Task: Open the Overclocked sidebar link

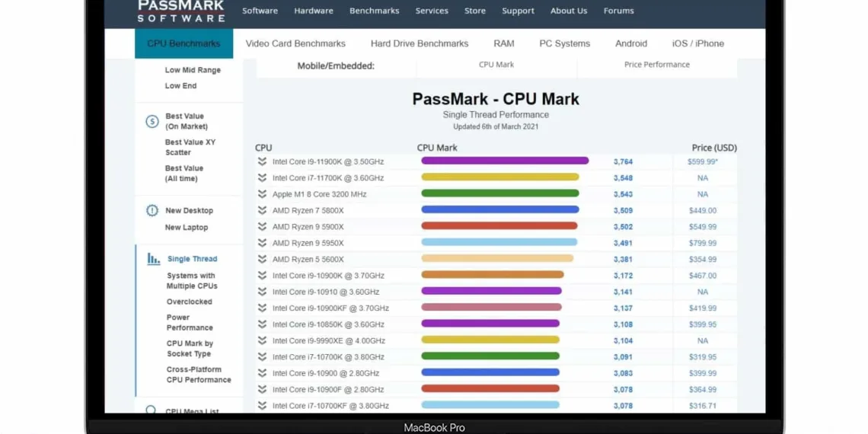Action: click(190, 302)
